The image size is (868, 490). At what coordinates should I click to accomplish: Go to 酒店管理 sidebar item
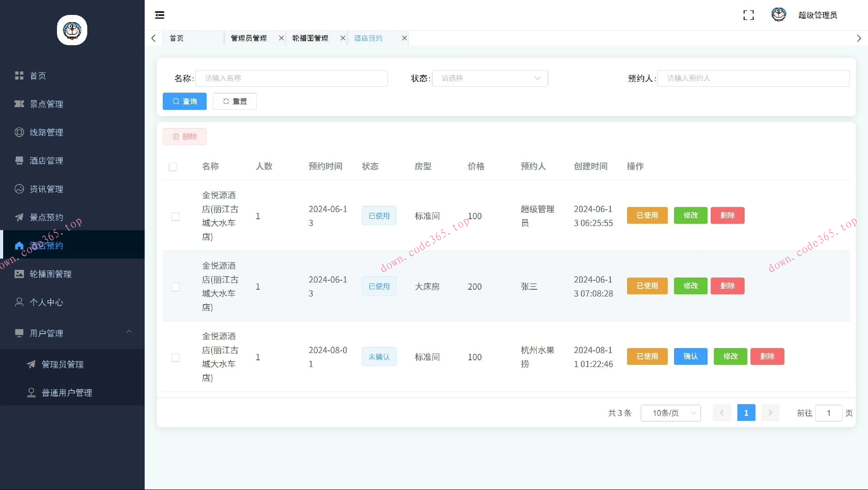[46, 160]
